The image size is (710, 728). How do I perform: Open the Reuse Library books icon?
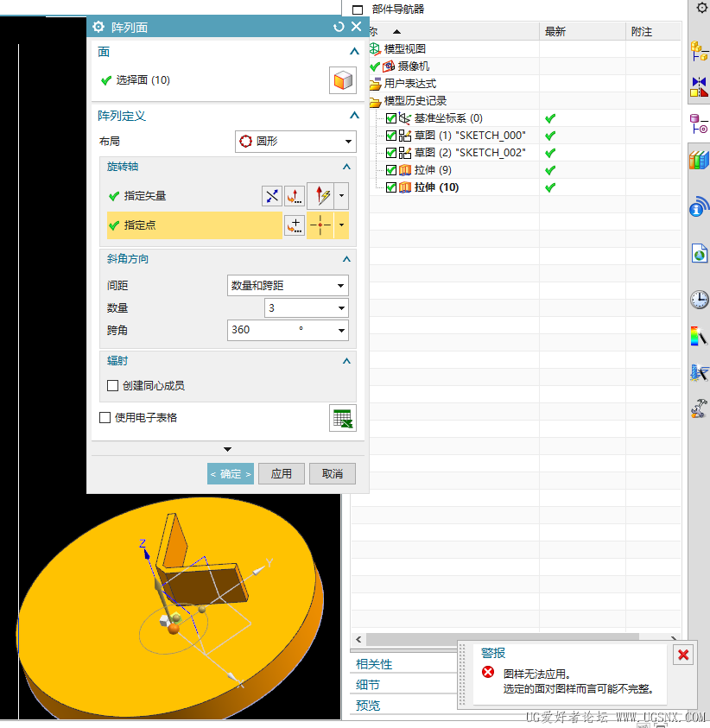pyautogui.click(x=699, y=161)
